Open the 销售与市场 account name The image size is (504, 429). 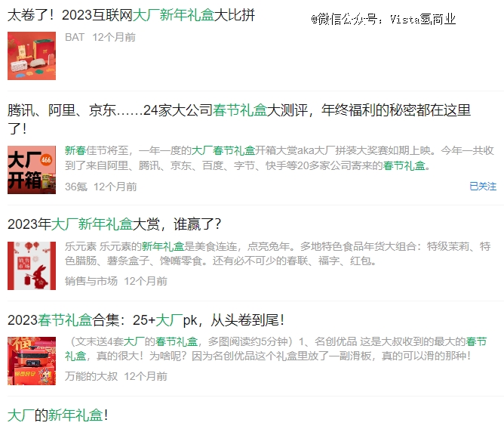click(91, 281)
